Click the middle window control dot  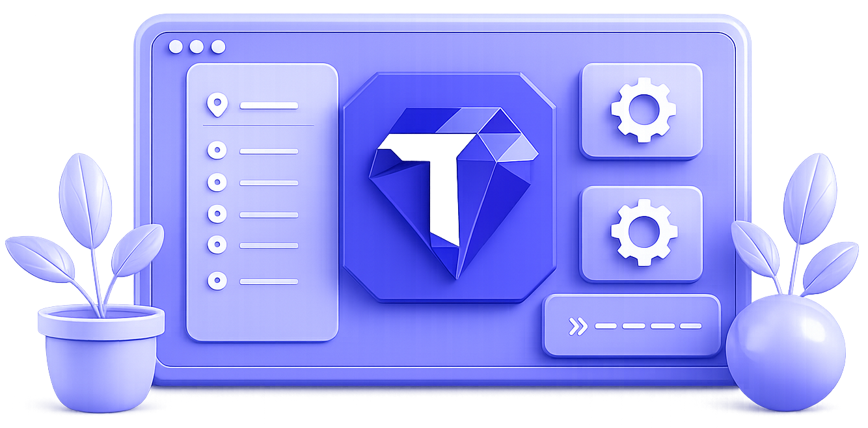click(197, 47)
